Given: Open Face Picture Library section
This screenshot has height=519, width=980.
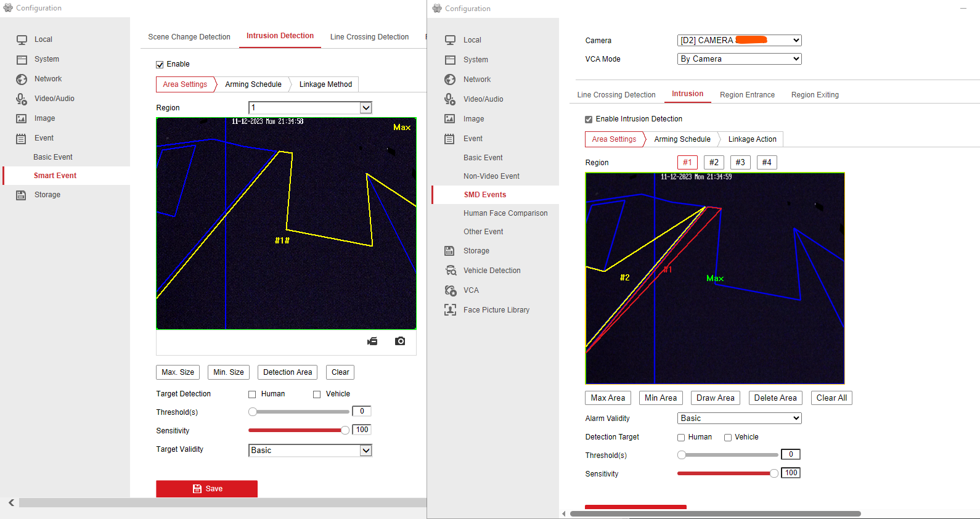Looking at the screenshot, I should click(x=496, y=310).
